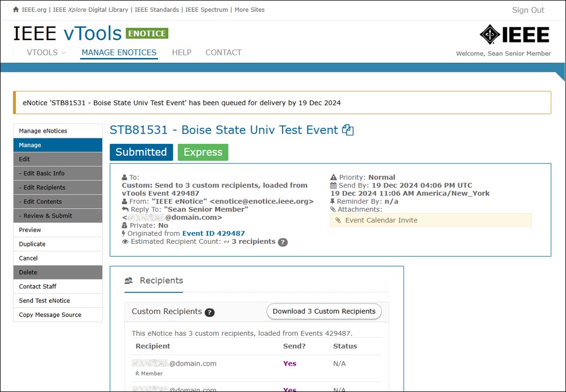Click the Send? column header

click(294, 346)
